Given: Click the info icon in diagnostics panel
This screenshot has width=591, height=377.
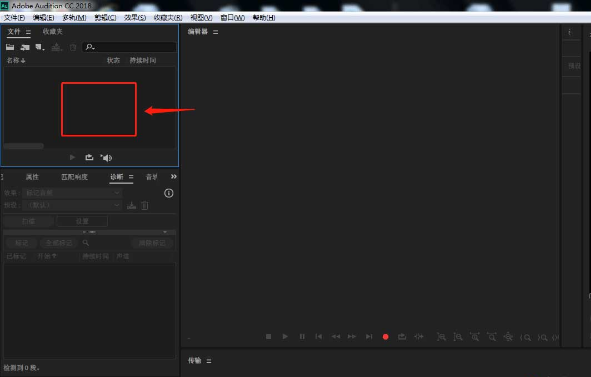Looking at the screenshot, I should (x=168, y=193).
